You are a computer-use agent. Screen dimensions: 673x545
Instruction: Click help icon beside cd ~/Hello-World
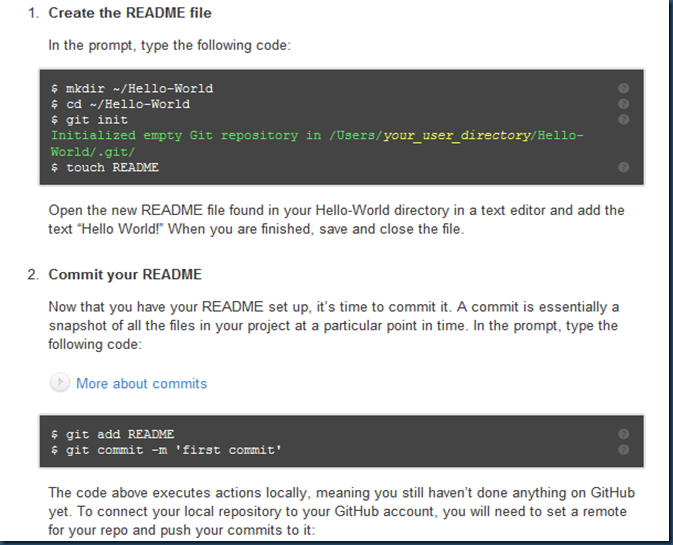624,104
